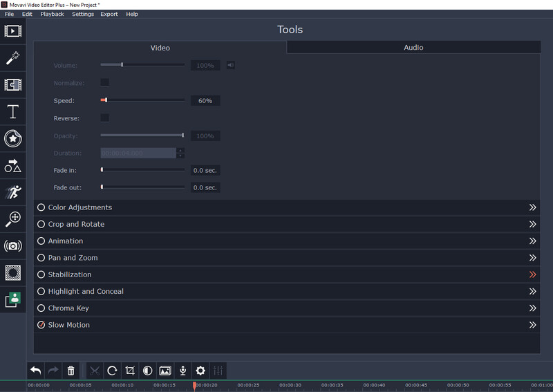
Task: Enable the Reverse checkbox
Action: coord(105,118)
